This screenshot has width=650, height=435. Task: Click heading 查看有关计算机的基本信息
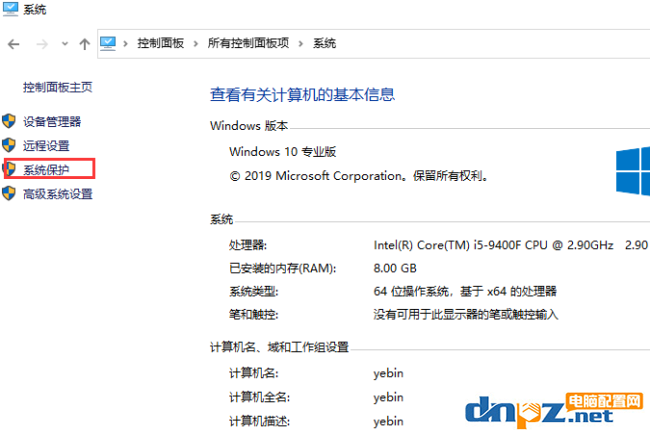[x=302, y=95]
